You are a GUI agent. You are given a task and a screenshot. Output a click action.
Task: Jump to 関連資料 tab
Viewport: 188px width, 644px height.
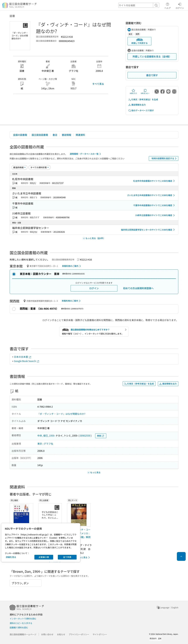coord(80,135)
